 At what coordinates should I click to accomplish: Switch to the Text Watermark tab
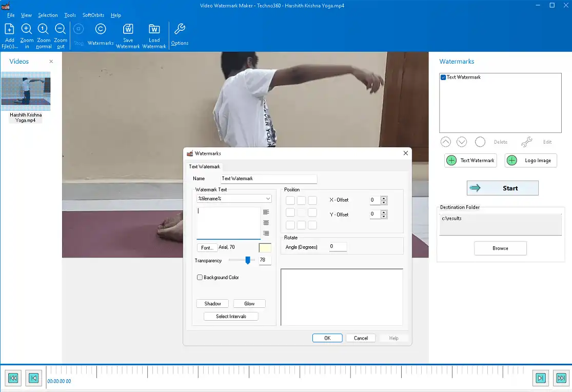[x=204, y=166]
